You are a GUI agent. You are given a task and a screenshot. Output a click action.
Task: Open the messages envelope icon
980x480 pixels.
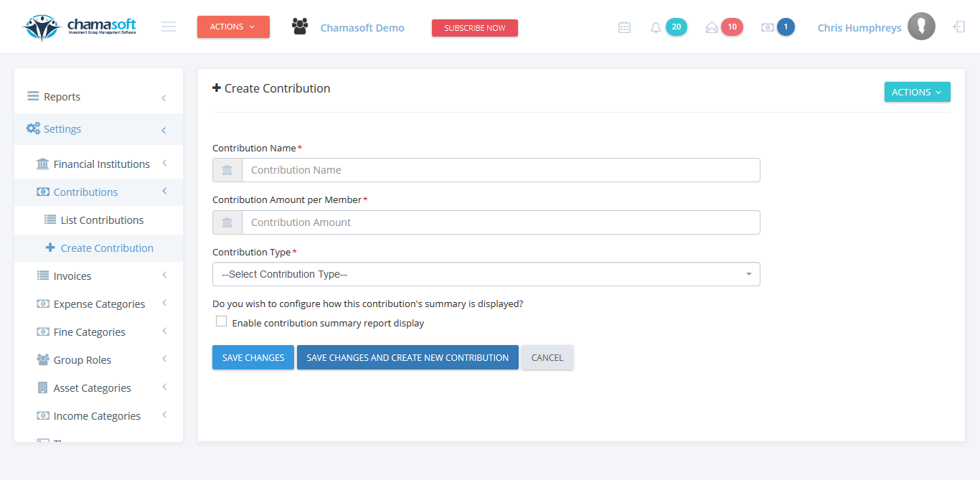(712, 27)
